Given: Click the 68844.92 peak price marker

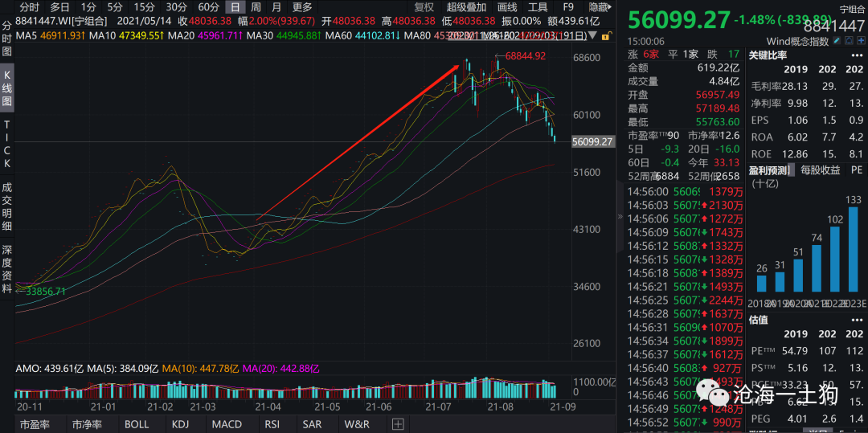Looking at the screenshot, I should (x=526, y=56).
